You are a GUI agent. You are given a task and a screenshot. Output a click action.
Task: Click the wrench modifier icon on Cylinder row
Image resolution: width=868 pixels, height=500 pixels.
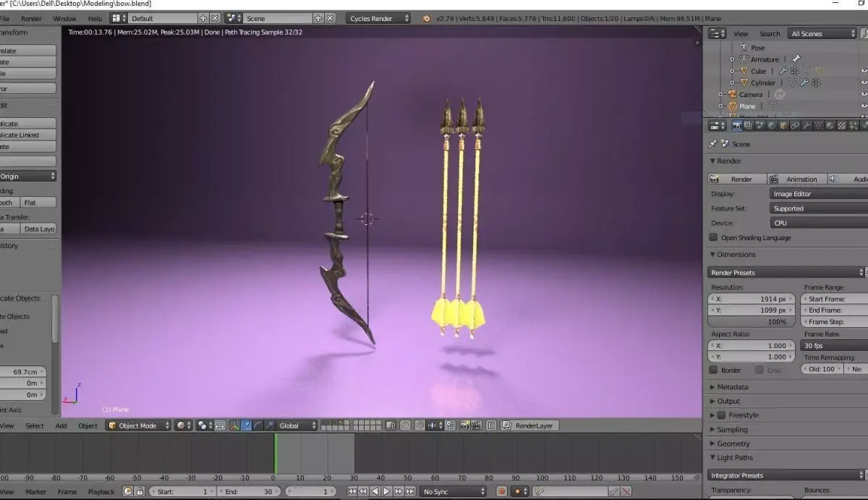(804, 82)
